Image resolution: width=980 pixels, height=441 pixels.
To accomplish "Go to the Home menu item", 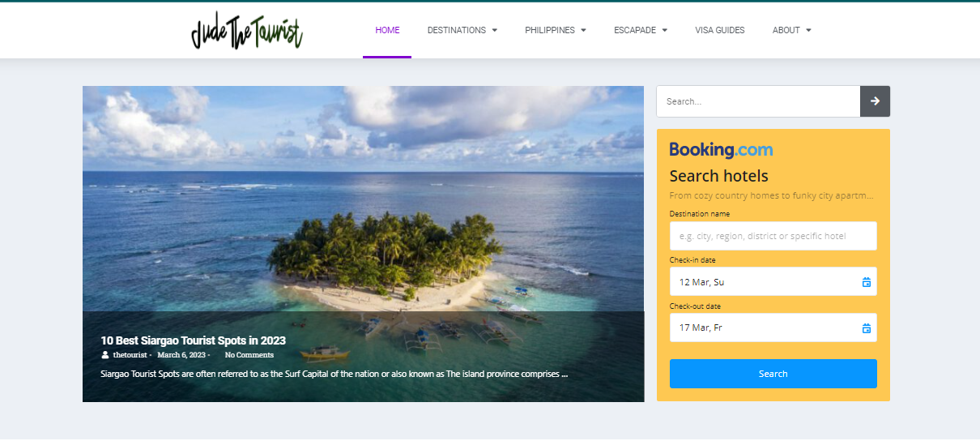I will (387, 30).
